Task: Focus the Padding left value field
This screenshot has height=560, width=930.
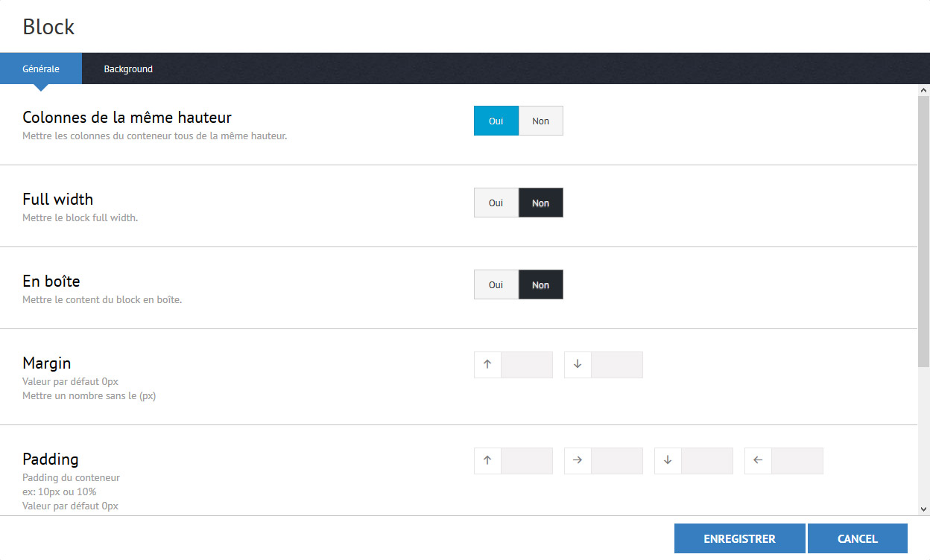Action: [x=797, y=461]
